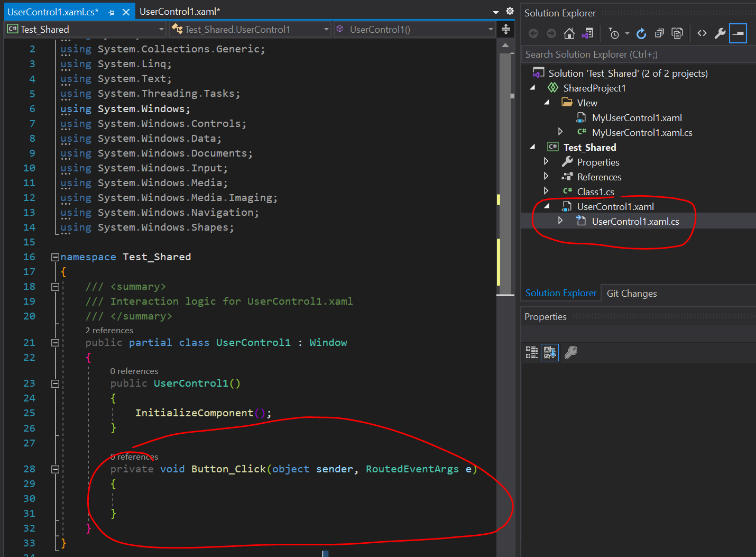756x557 pixels.
Task: Refresh the Solution Explorer with circular arrow
Action: (641, 34)
